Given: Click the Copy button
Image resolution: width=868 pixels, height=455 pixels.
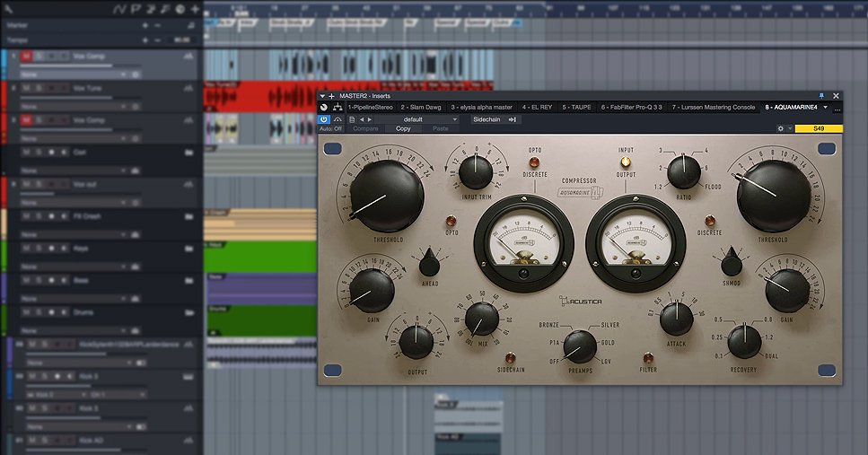Looking at the screenshot, I should click(x=403, y=128).
